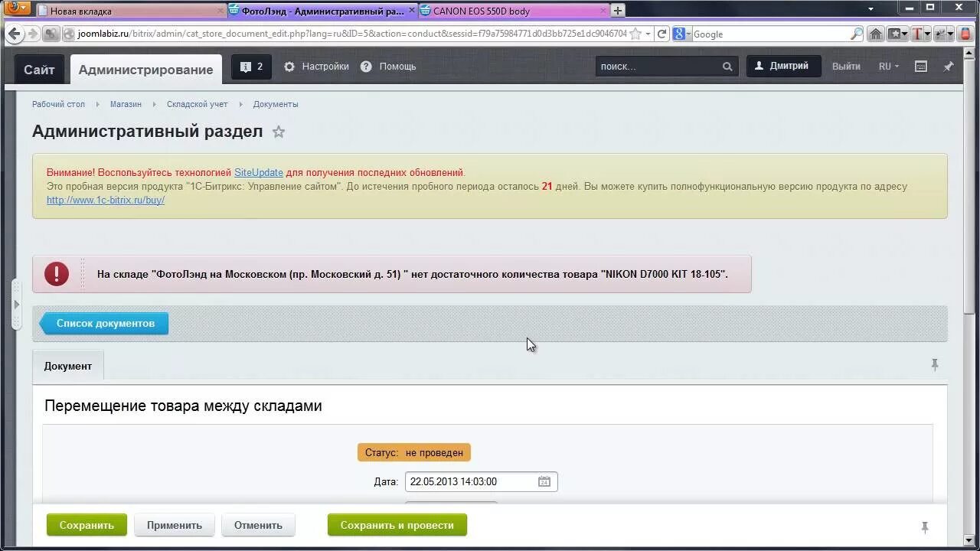This screenshot has width=980, height=551.
Task: Open the Firefox menu button
Action: pyautogui.click(x=18, y=8)
